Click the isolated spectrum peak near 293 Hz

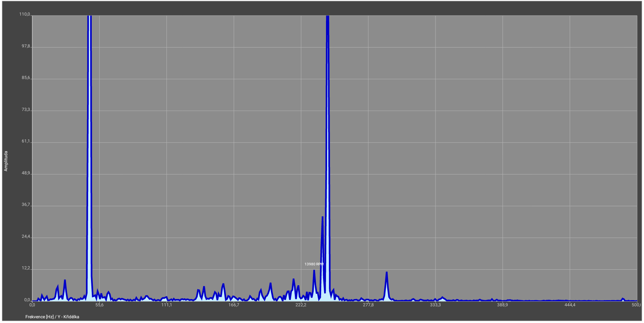click(387, 286)
